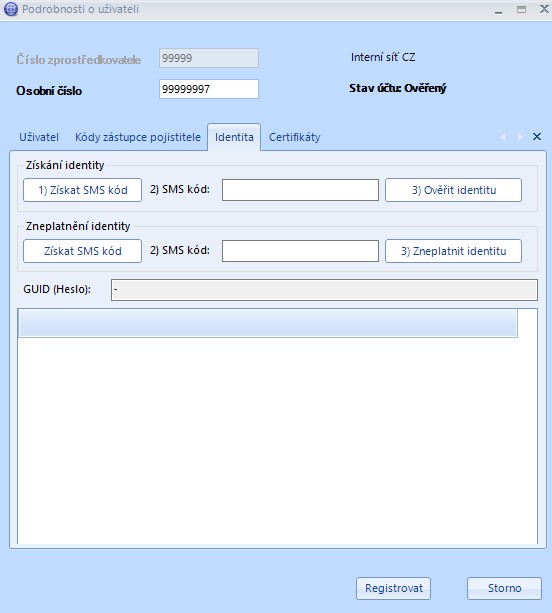Image resolution: width=552 pixels, height=613 pixels.
Task: Click 3) Zneplatnit identitu button
Action: tap(453, 251)
